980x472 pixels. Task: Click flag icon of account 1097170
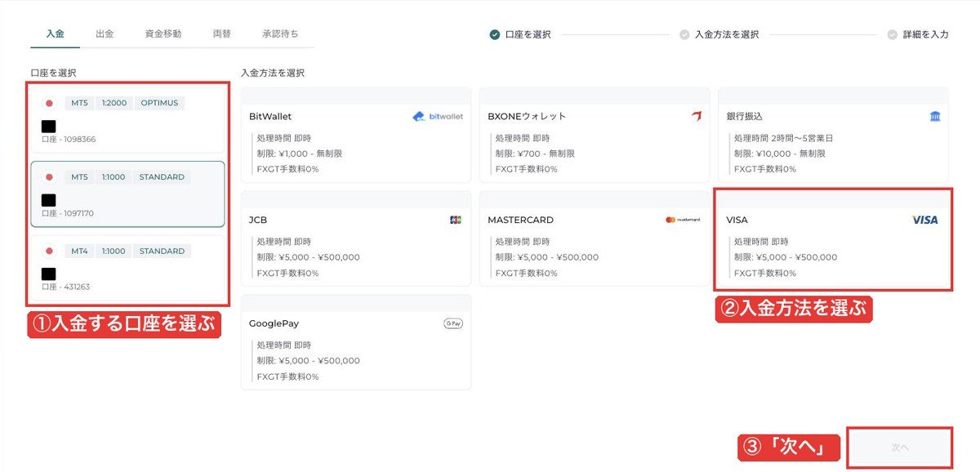[x=49, y=177]
